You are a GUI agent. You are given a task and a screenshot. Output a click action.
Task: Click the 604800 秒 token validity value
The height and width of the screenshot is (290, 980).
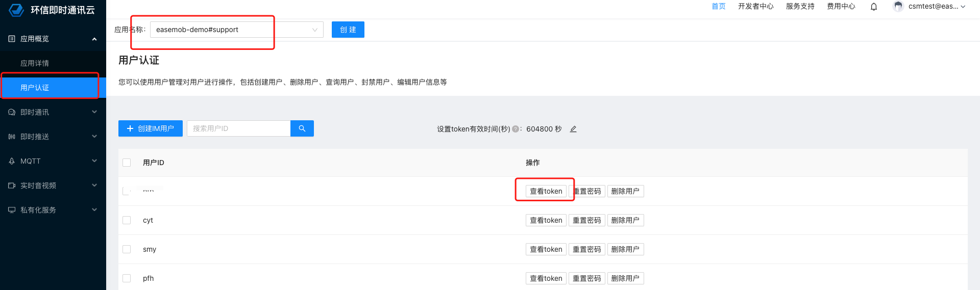[x=544, y=129]
